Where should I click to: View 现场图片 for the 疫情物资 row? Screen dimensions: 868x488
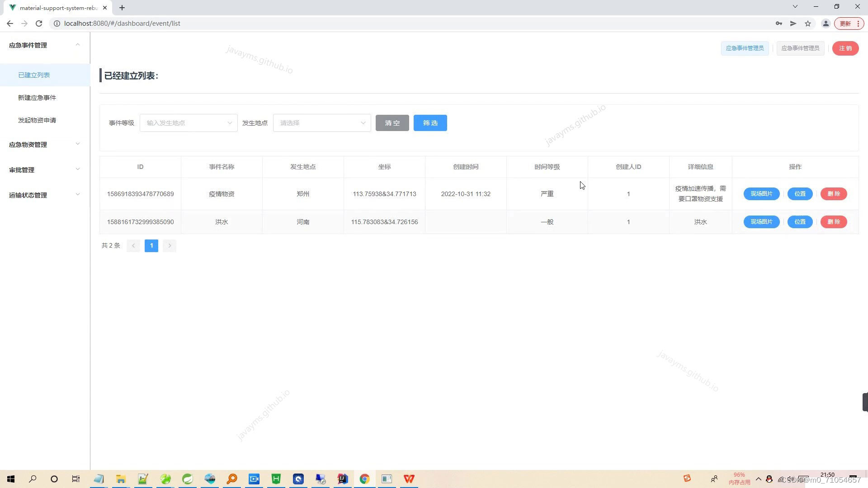[761, 194]
